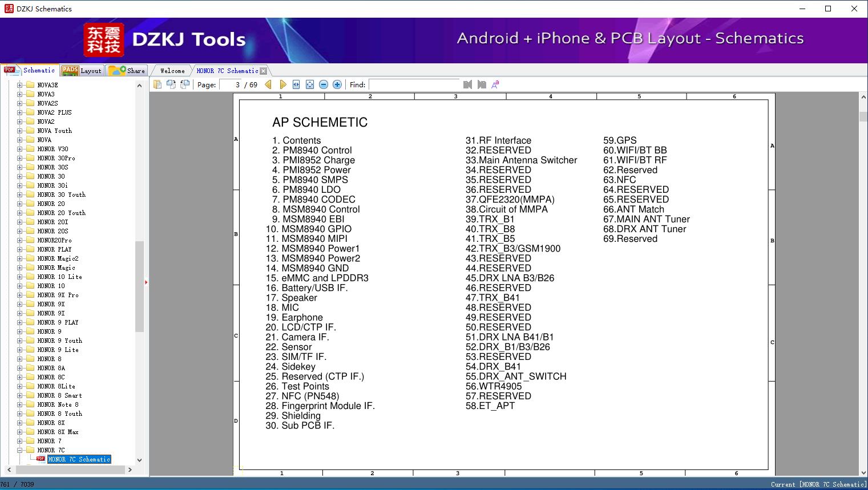Image resolution: width=868 pixels, height=490 pixels.
Task: Select HONOR Note 8 in the tree
Action: pos(58,404)
